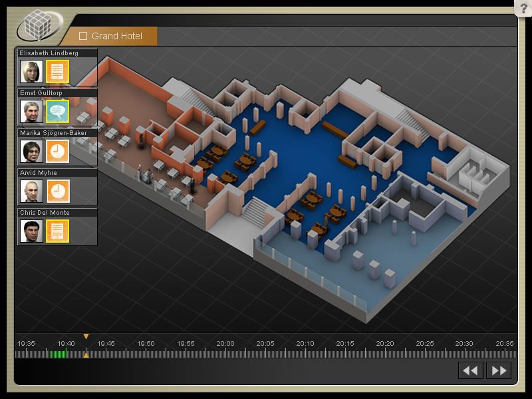Open Elisabeth Lindberg's document notes icon
Viewport: 532px width, 399px height.
[58, 71]
